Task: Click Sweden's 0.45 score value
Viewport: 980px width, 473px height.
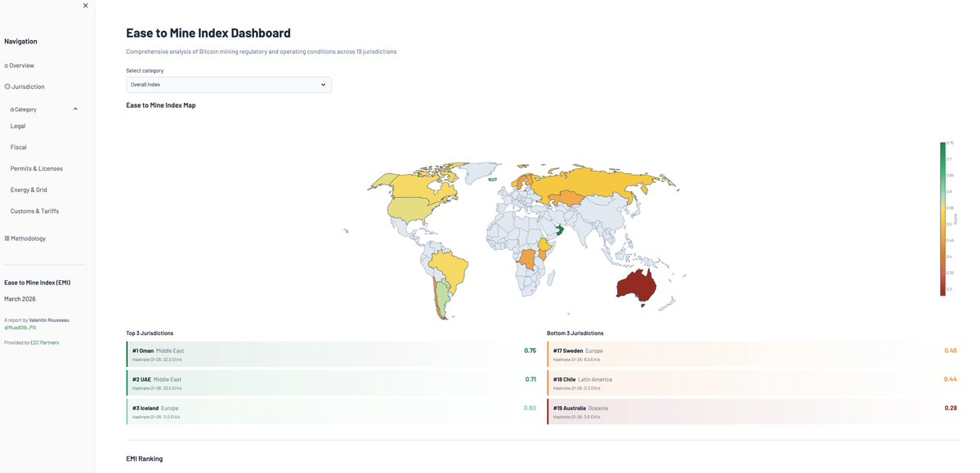Action: 951,350
